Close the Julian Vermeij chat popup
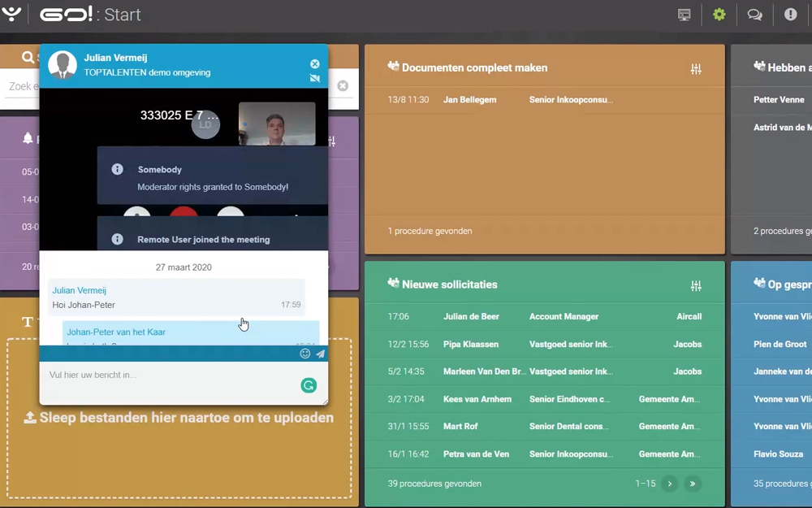 315,63
